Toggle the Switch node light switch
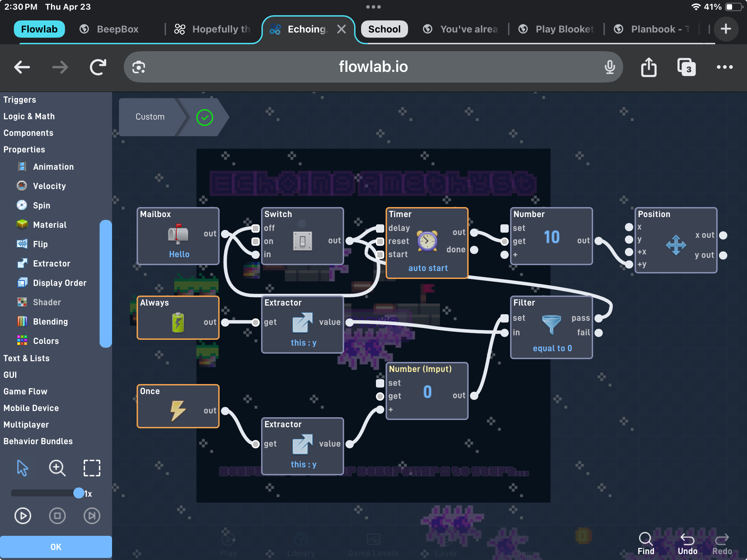This screenshot has height=560, width=747. [303, 241]
